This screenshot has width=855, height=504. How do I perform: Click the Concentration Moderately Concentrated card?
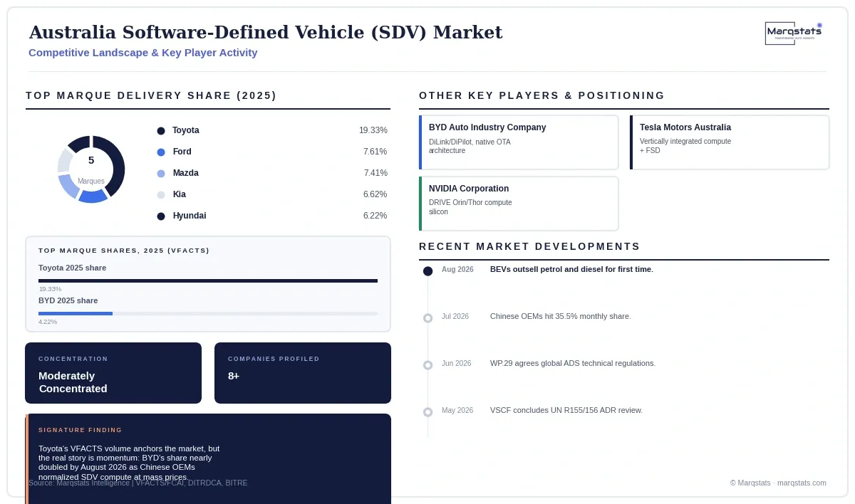(113, 373)
